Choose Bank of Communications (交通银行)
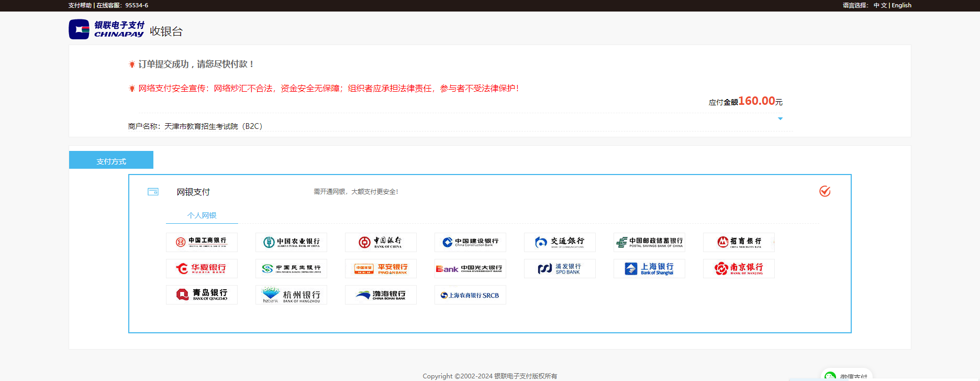Viewport: 980px width, 381px height. (560, 242)
